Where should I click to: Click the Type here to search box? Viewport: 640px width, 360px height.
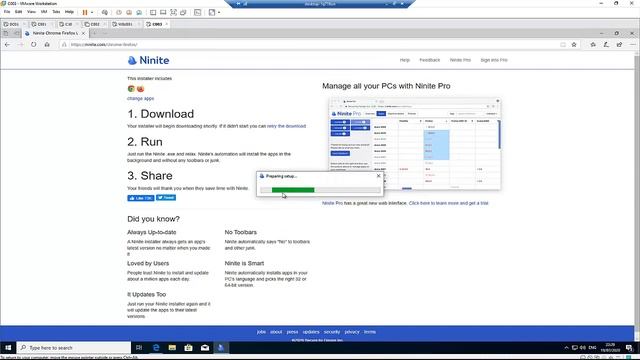74,348
